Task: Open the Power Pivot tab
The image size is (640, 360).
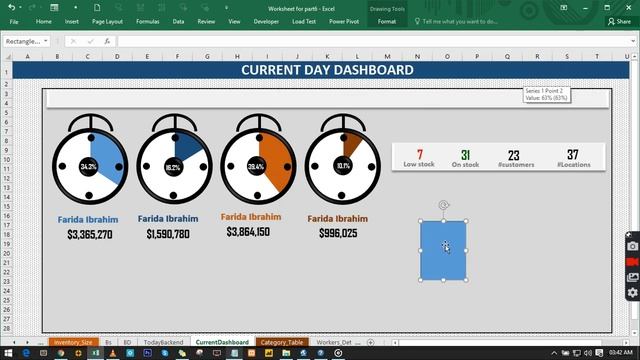Action: pyautogui.click(x=344, y=22)
